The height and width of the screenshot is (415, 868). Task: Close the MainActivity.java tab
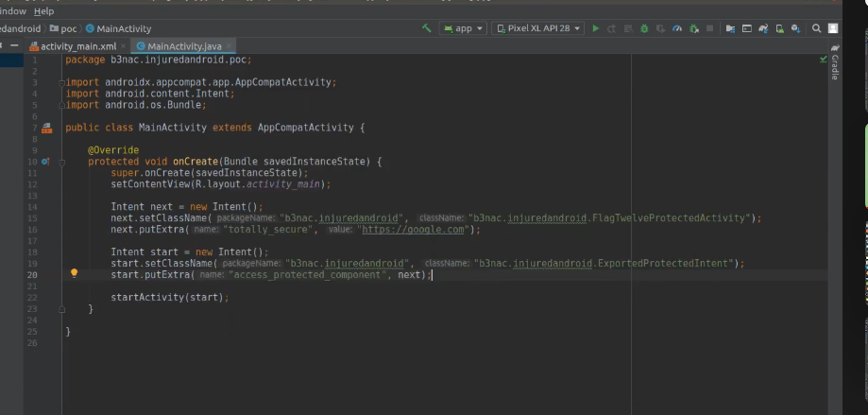click(229, 46)
